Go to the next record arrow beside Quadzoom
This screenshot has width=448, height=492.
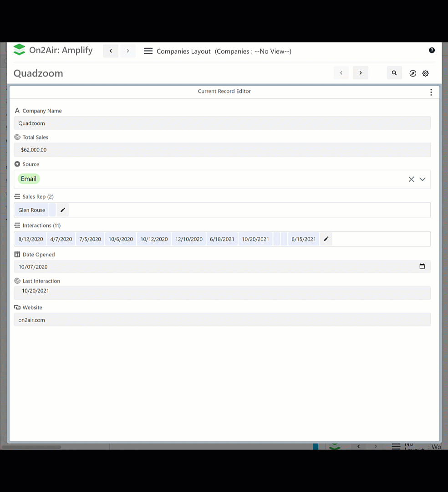(x=361, y=73)
